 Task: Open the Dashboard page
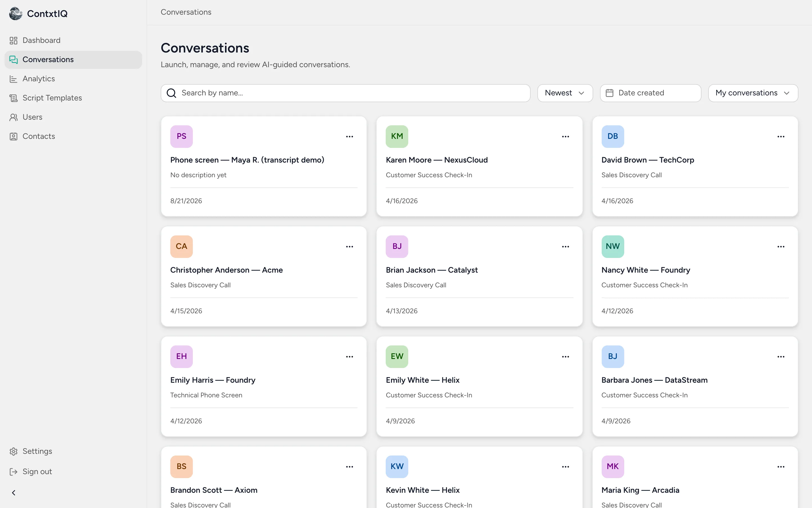(x=73, y=40)
